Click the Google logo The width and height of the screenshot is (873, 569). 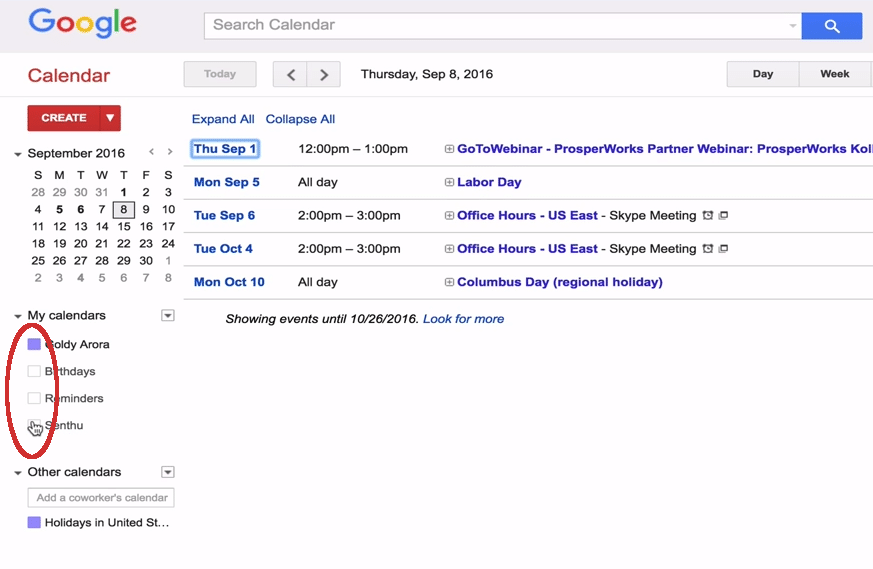coord(82,23)
